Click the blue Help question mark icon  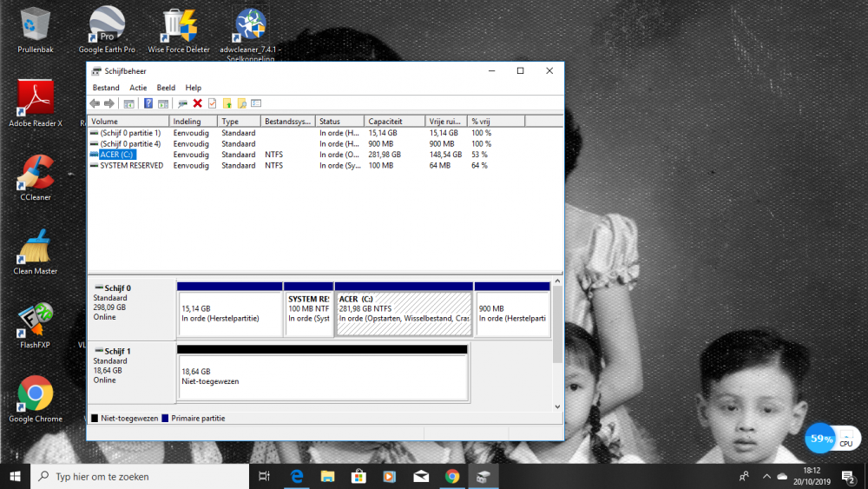(148, 103)
